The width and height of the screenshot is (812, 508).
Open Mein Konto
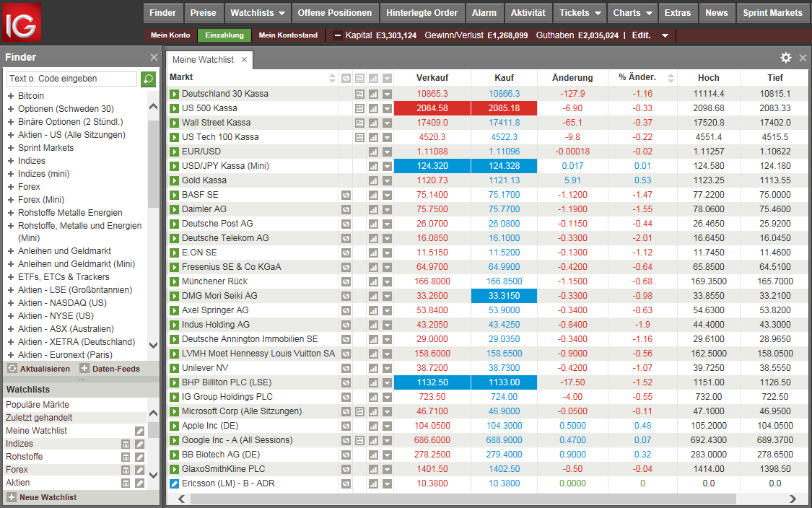pyautogui.click(x=170, y=35)
